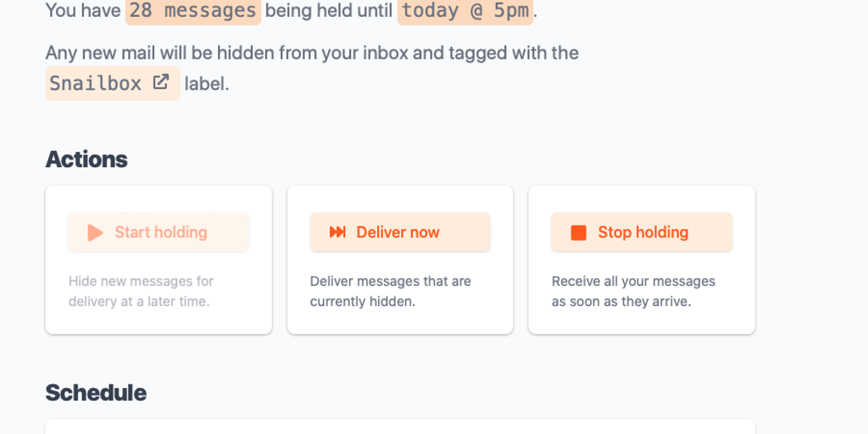Click the play icon on Start holding
Screen dimensions: 868x434
point(95,232)
